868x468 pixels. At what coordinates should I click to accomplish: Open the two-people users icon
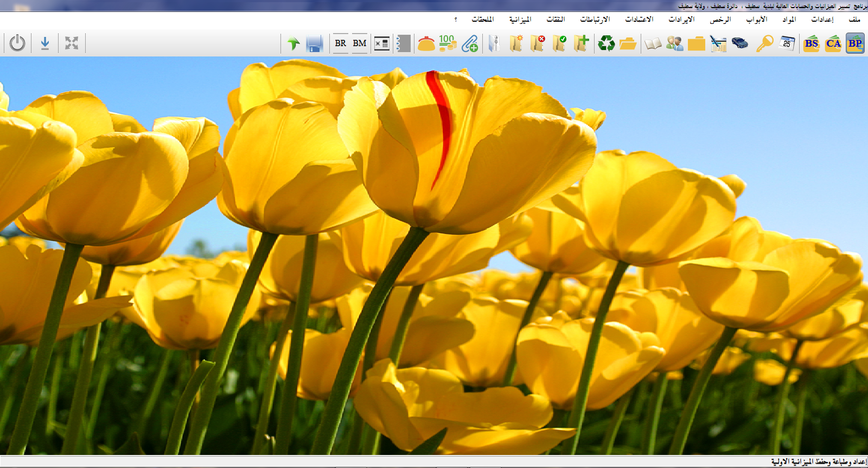tap(675, 43)
